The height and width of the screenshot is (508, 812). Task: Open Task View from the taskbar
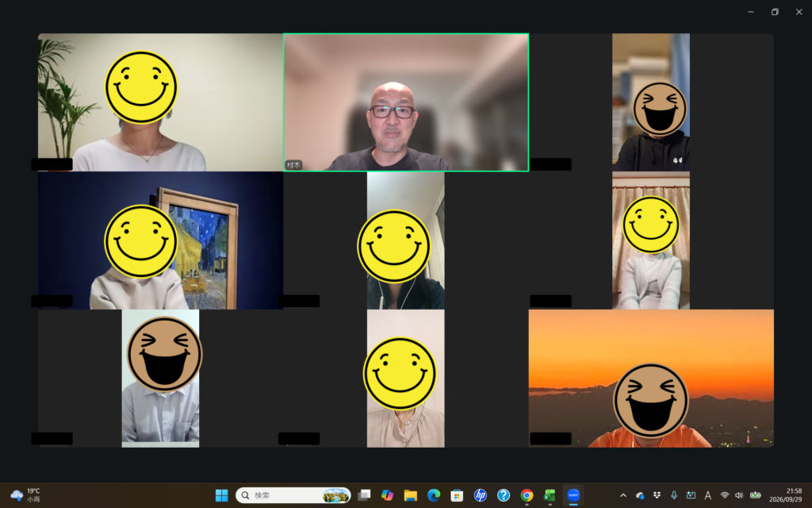pos(365,495)
